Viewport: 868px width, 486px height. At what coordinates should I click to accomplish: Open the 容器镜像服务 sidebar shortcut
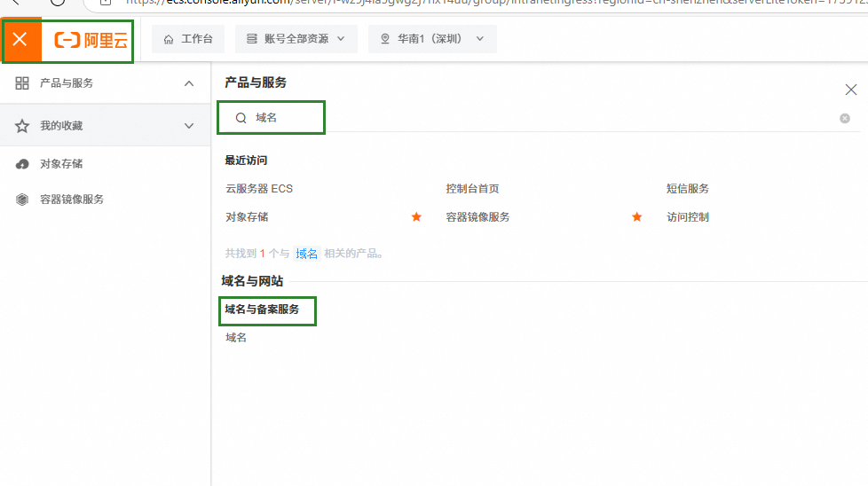pos(72,200)
